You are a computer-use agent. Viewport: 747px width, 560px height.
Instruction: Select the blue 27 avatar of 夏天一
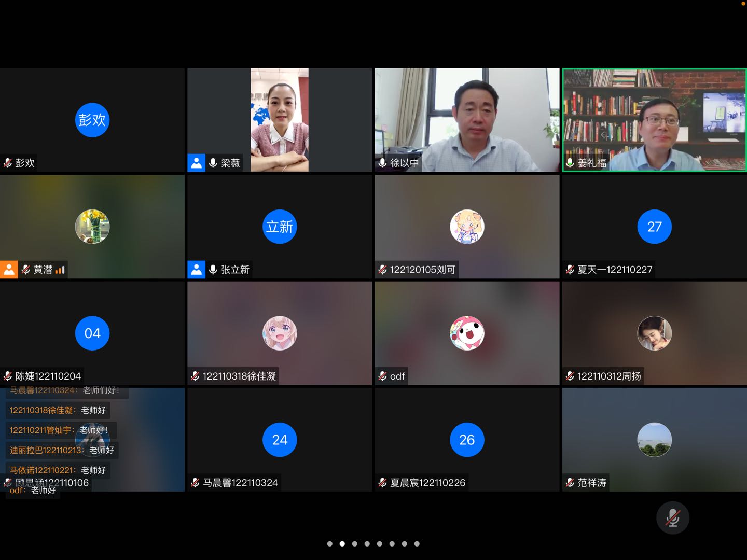(x=654, y=227)
